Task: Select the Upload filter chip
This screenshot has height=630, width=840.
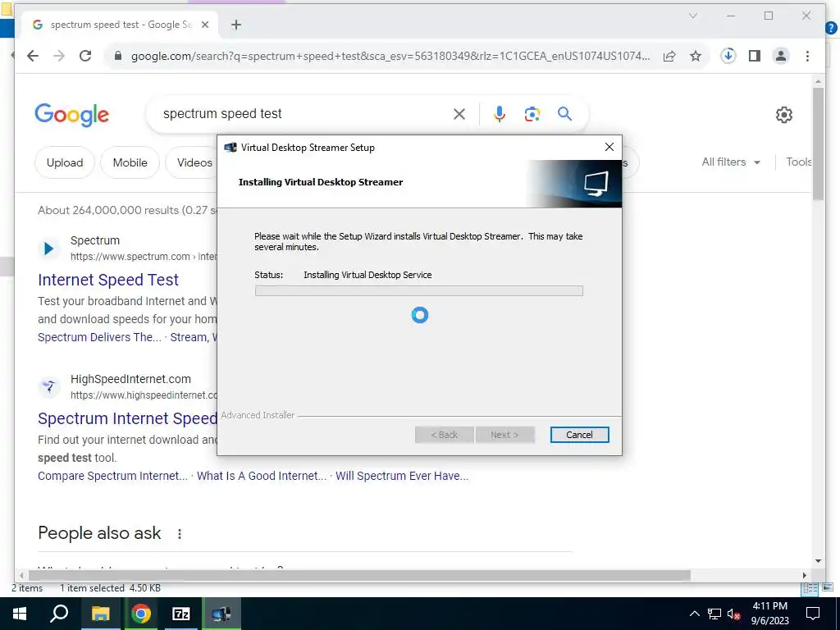Action: click(65, 162)
